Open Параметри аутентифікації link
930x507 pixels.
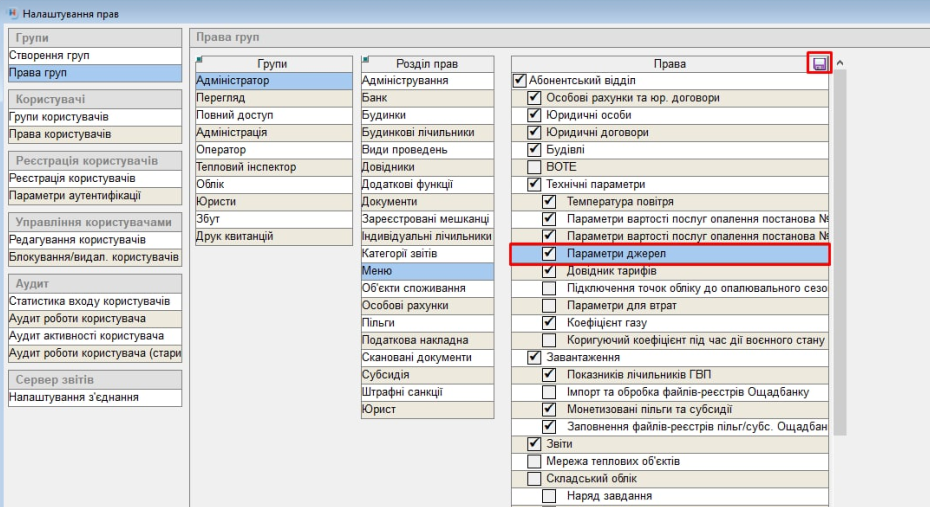[x=74, y=195]
